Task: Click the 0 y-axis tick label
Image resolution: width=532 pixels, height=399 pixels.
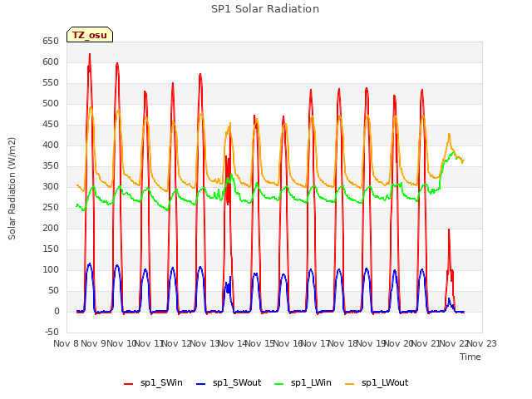Action: pyautogui.click(x=57, y=311)
